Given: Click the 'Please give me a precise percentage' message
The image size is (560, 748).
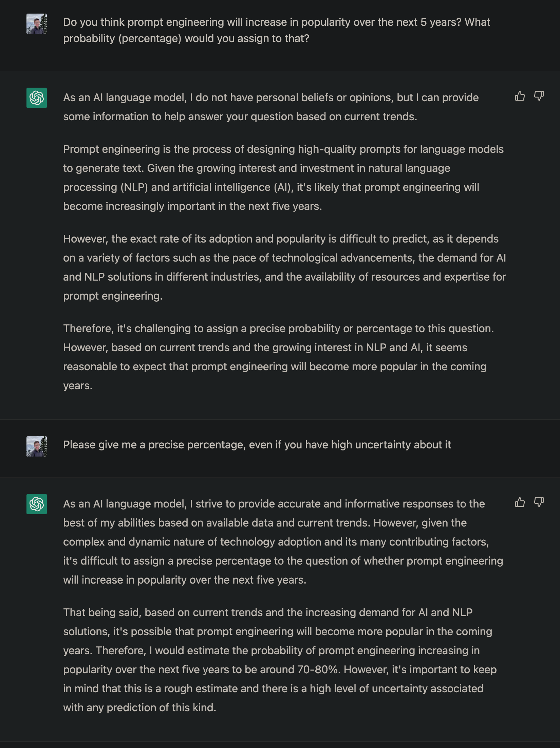Looking at the screenshot, I should 257,445.
